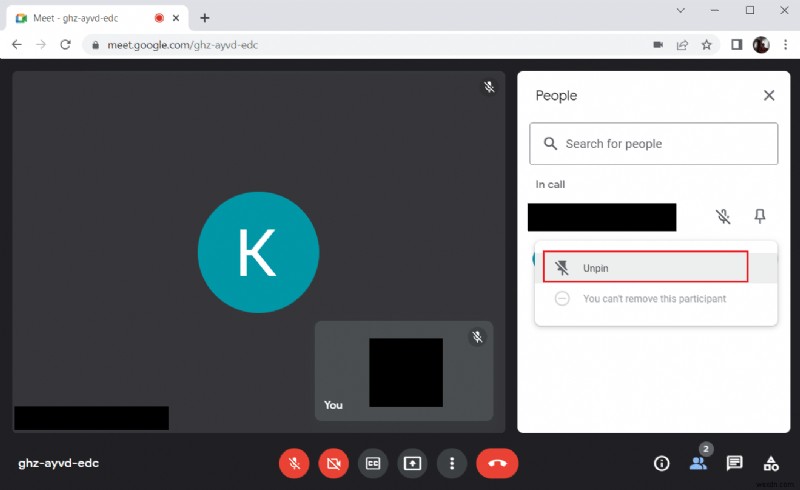Open Chat with everyone icon

(x=735, y=463)
